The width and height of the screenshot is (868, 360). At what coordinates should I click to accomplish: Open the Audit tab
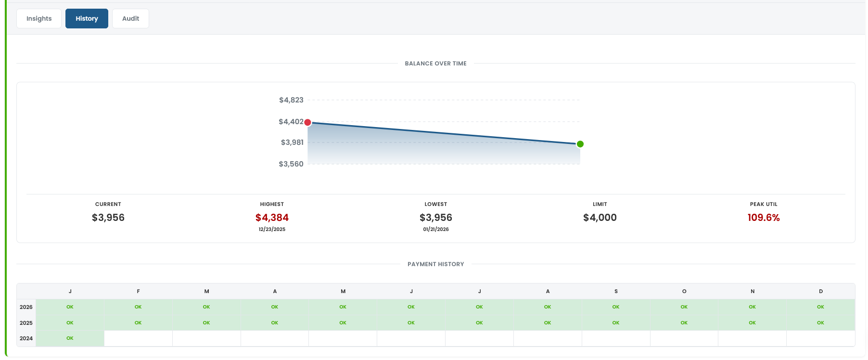(130, 19)
